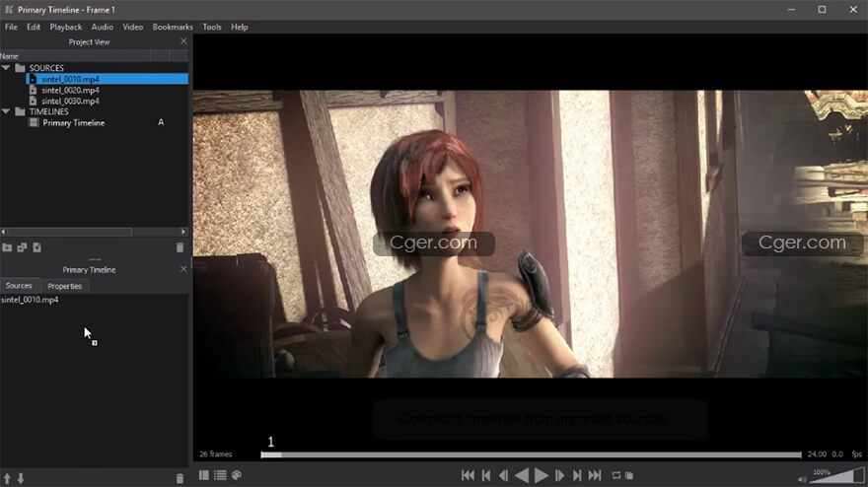This screenshot has height=487, width=868.
Task: Click the duplicate item icon
Action: click(22, 247)
